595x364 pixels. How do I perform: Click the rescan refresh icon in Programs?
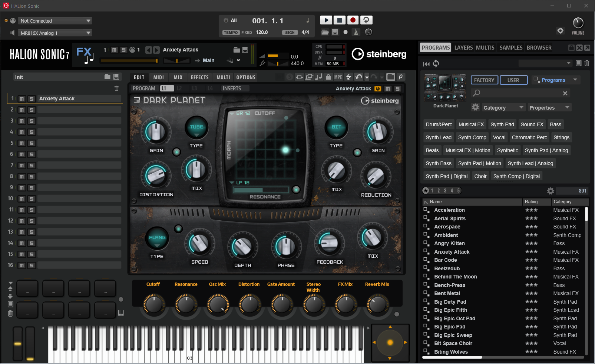pos(436,64)
